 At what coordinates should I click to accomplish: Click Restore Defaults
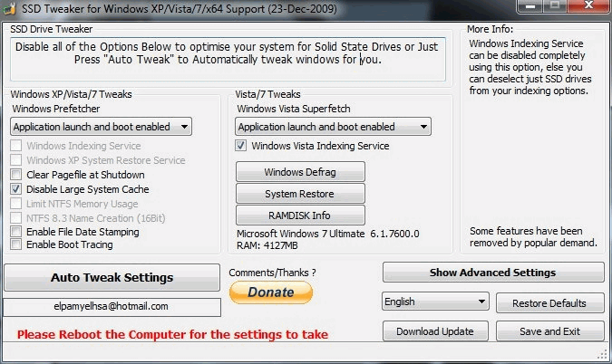pyautogui.click(x=550, y=302)
